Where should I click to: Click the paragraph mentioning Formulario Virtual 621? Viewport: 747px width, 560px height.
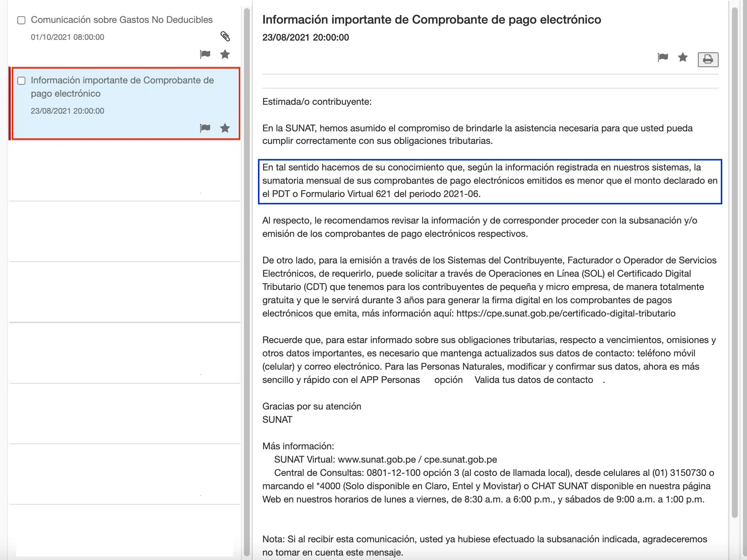click(490, 181)
